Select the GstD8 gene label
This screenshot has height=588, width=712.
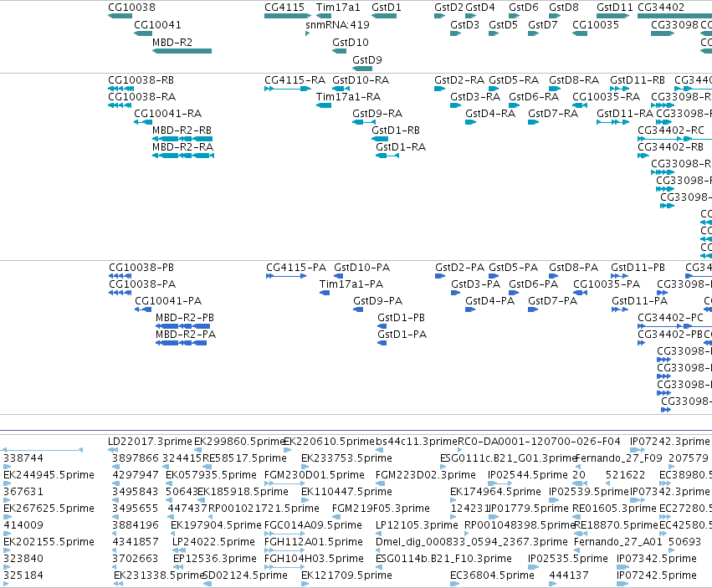pos(564,8)
